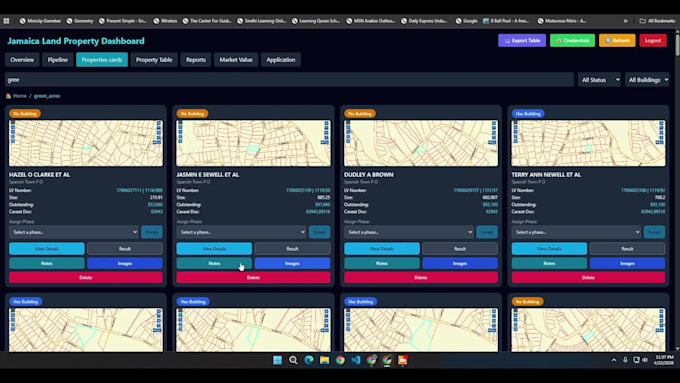The width and height of the screenshot is (680, 383).
Task: Open phase dropdown on Hazel O Clarke card
Action: 73,232
